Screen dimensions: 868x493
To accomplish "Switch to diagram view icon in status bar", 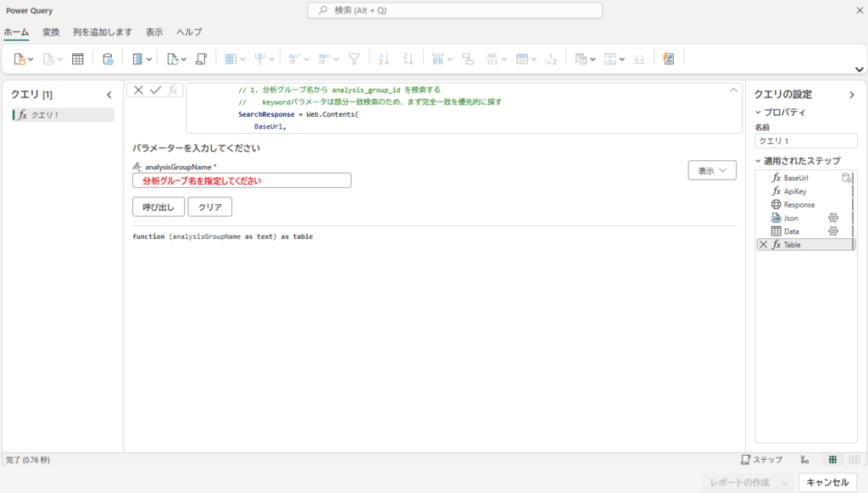I will click(x=804, y=460).
